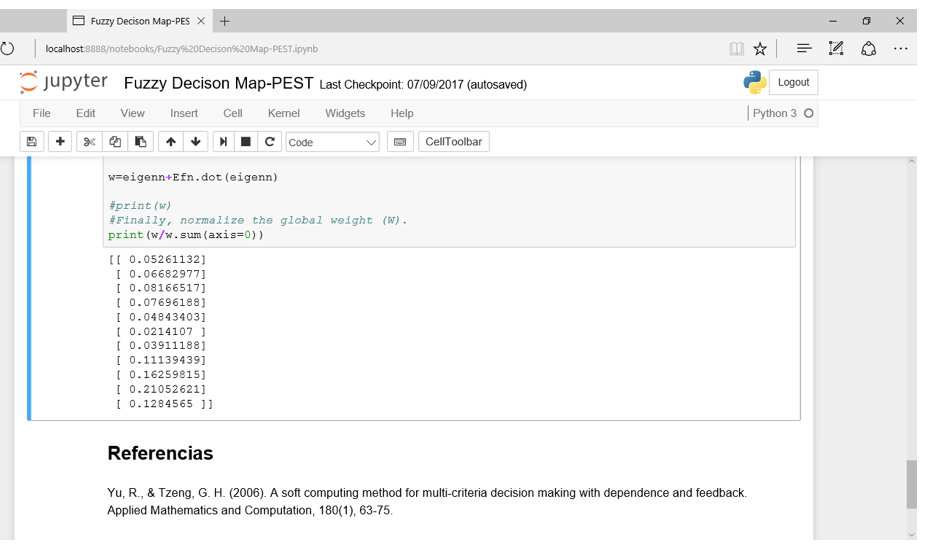This screenshot has width=930, height=552.
Task: Copy selected cell icon
Action: pos(115,142)
